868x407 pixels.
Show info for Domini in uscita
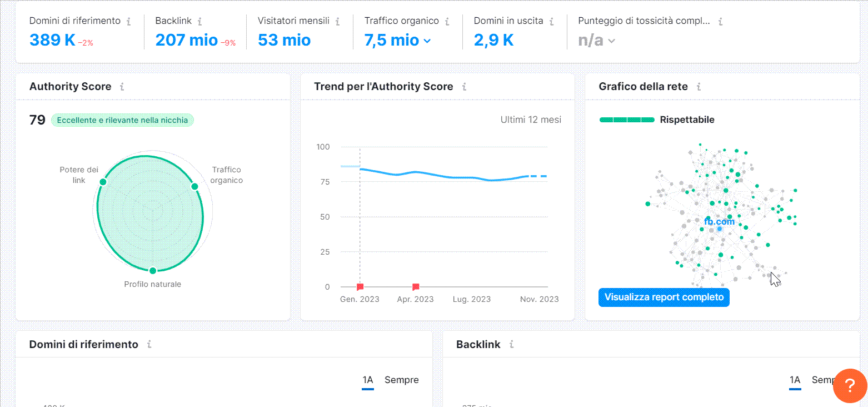pos(552,20)
